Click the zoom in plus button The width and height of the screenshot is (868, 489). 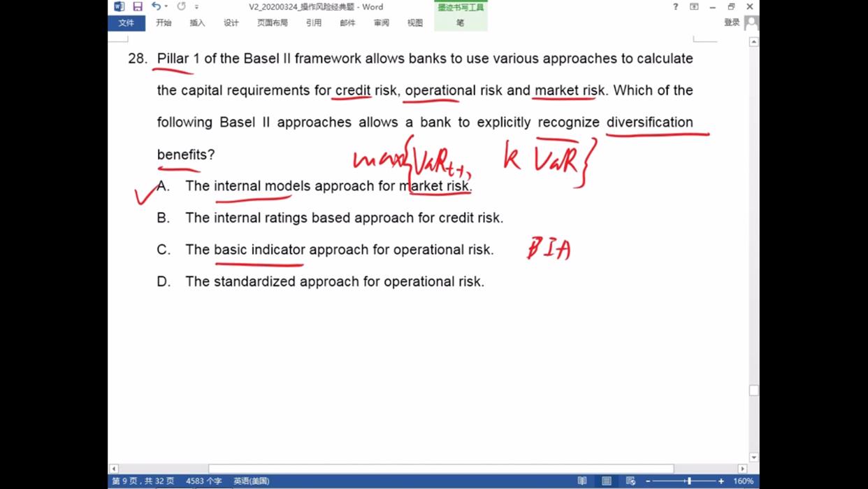tap(721, 481)
